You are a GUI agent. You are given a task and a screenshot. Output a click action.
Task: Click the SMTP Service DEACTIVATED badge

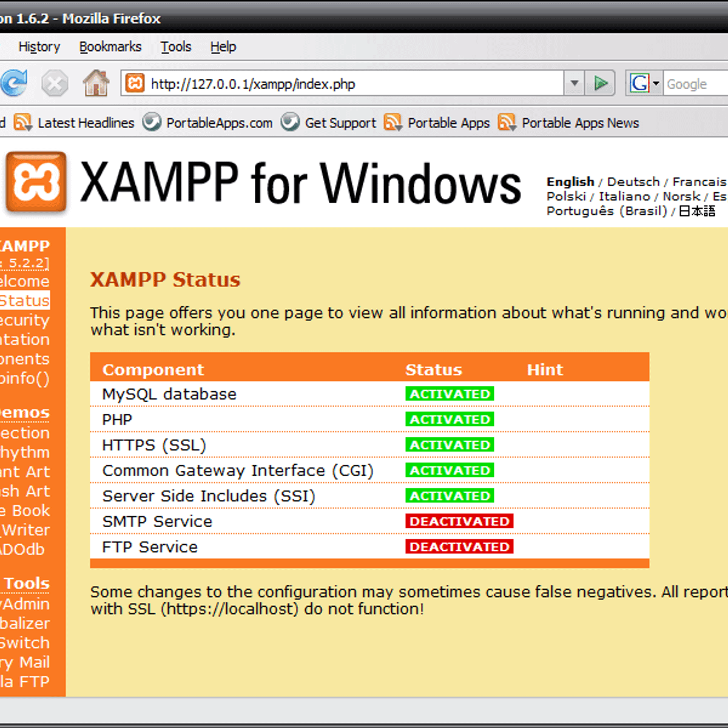(459, 521)
